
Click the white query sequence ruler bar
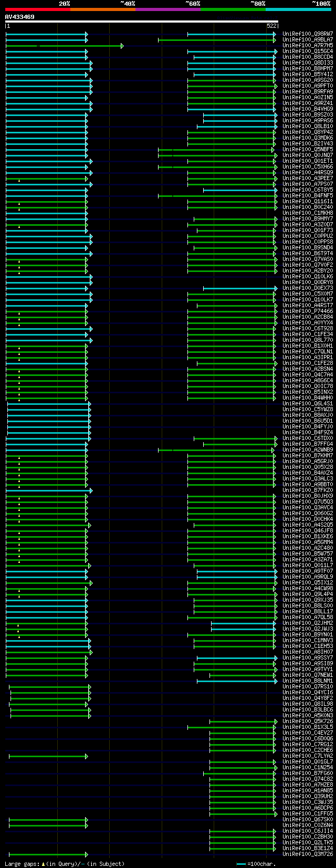pyautogui.click(x=142, y=22)
